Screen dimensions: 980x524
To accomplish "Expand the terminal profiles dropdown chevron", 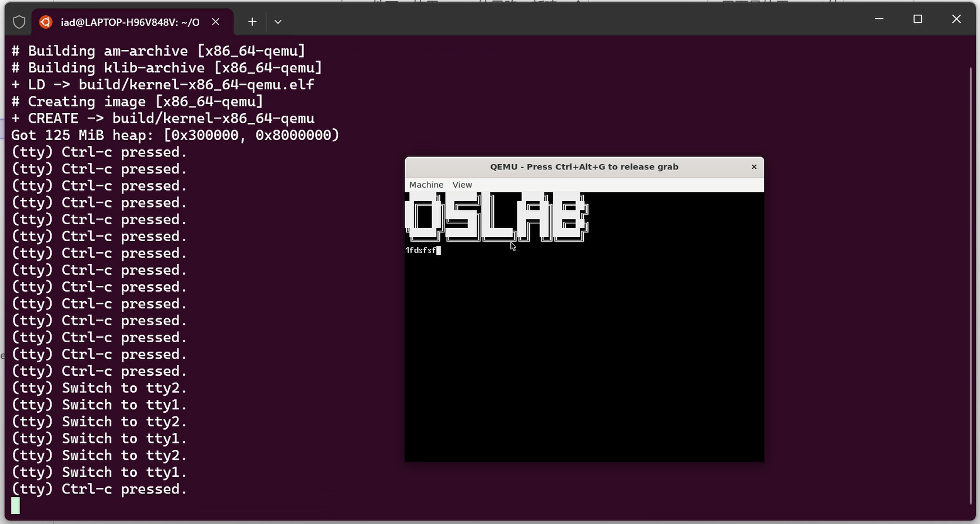I will [278, 22].
